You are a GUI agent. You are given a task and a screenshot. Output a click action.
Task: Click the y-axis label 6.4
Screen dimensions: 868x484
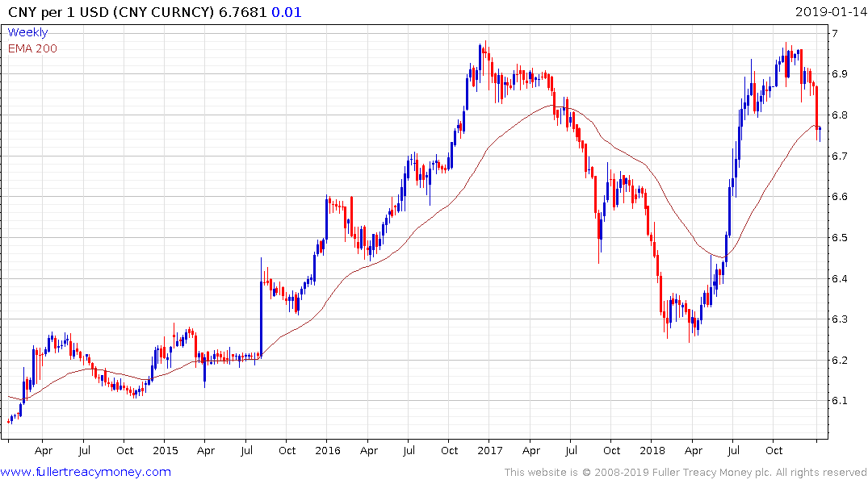coord(840,278)
